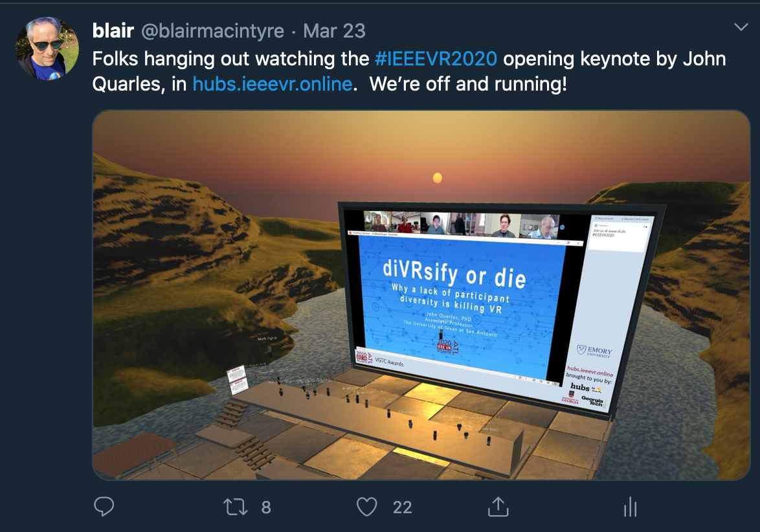Click the Emory University logo in image
The image size is (760, 532).
tap(595, 352)
